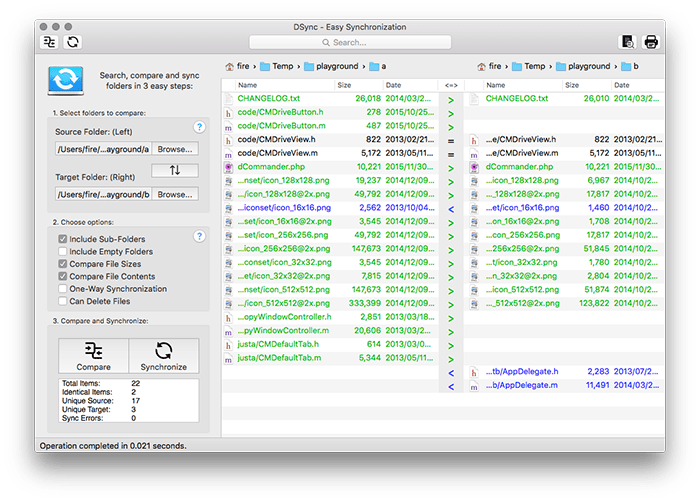This screenshot has width=700, height=502.
Task: Click home icon in left path bar
Action: pyautogui.click(x=229, y=67)
